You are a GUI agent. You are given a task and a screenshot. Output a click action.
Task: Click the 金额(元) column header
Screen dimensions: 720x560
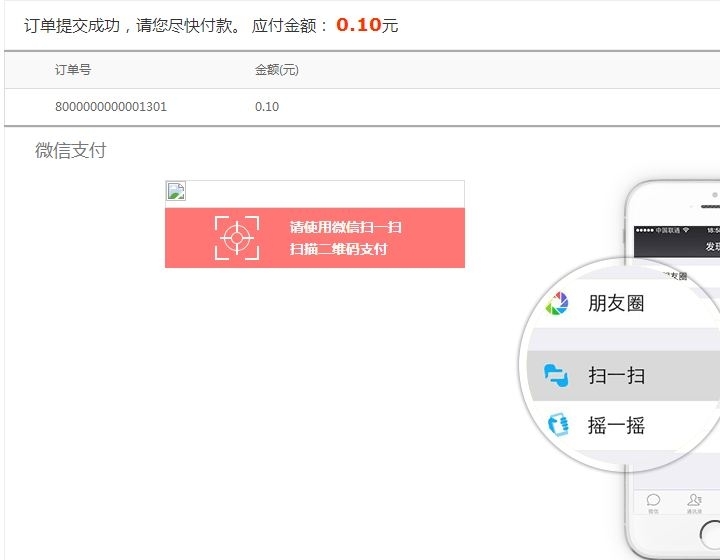pyautogui.click(x=277, y=70)
